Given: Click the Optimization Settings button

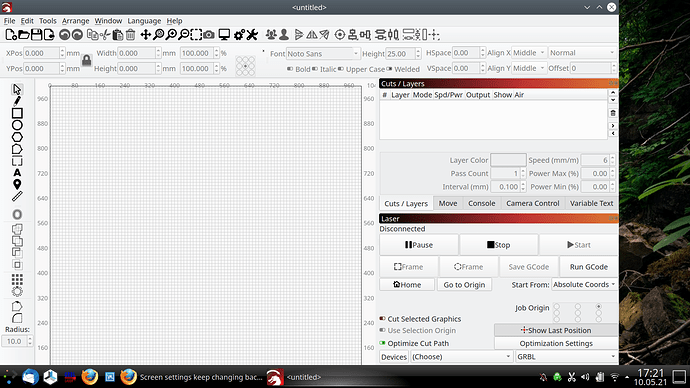Looking at the screenshot, I should [x=556, y=343].
